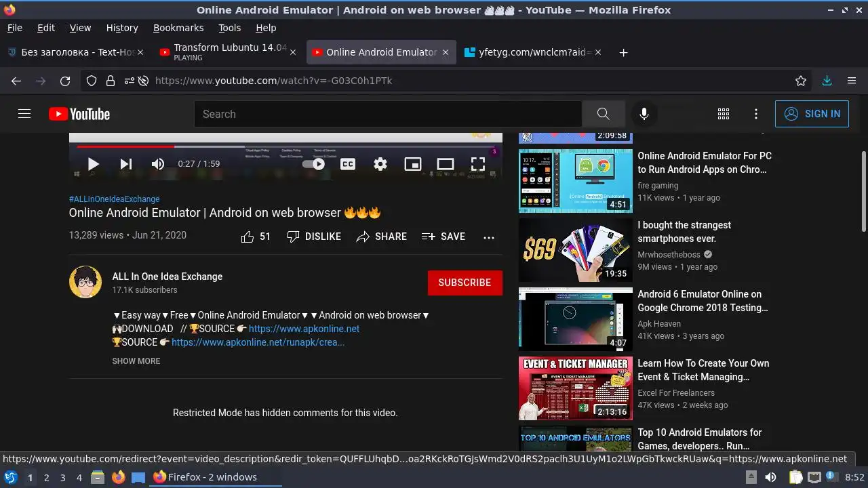Open Firefox application hamburger menu
This screenshot has height=488, width=868.
click(852, 81)
